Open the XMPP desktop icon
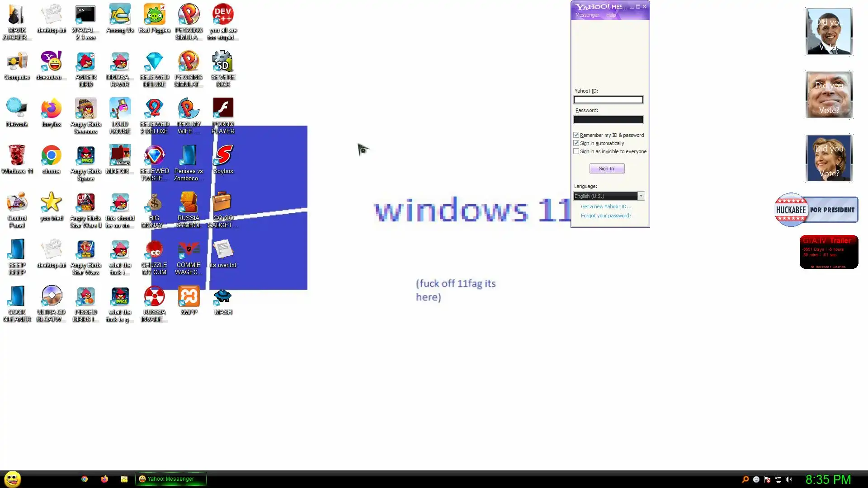This screenshot has width=868, height=488. click(x=189, y=297)
